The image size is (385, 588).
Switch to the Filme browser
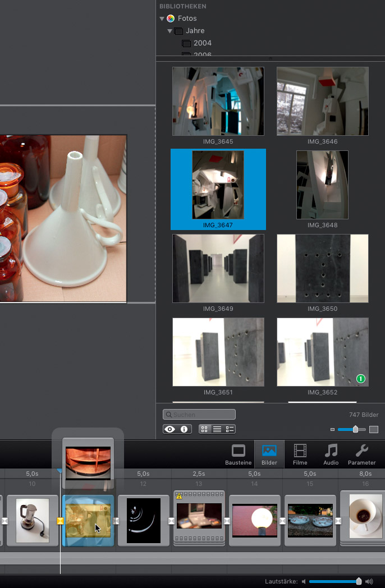click(x=300, y=454)
